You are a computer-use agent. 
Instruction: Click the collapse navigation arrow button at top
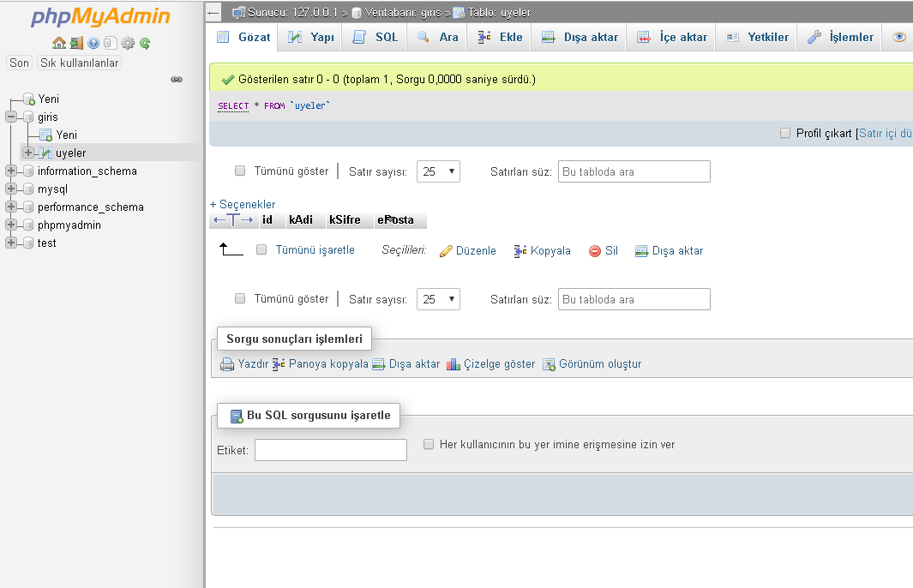coord(213,12)
